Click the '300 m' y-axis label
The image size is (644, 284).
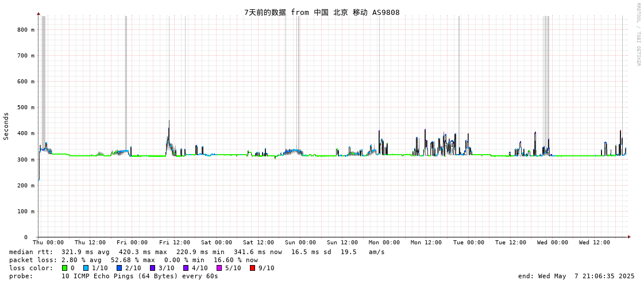click(x=26, y=159)
